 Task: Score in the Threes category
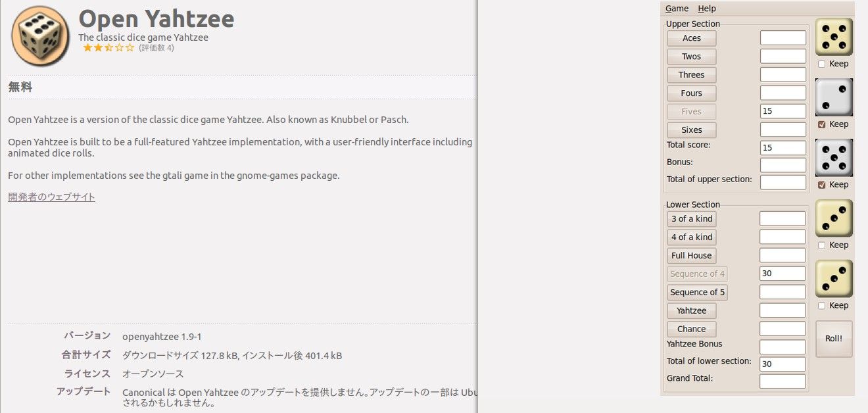(x=692, y=75)
